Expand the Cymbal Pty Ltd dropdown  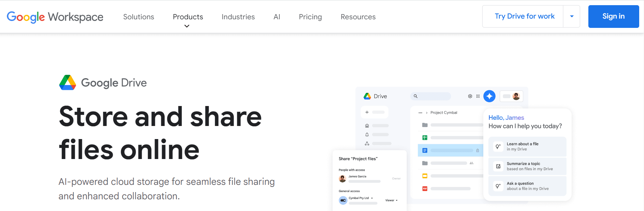pyautogui.click(x=372, y=198)
